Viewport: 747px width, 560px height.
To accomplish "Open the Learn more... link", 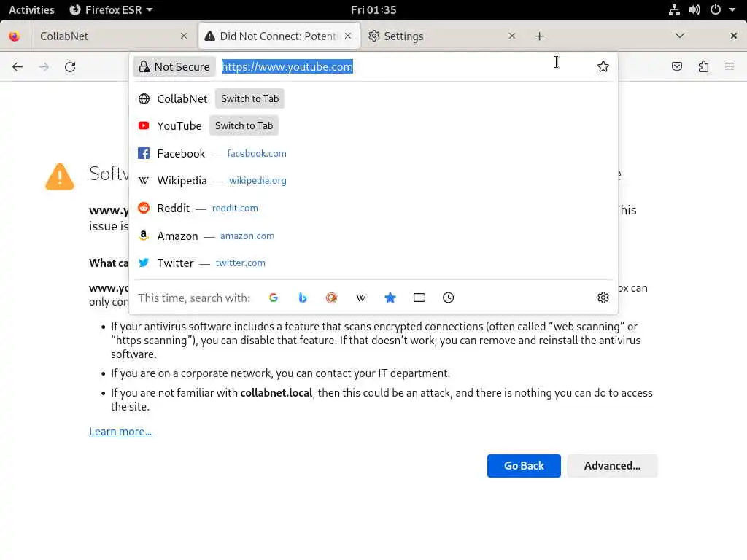I will tap(120, 432).
